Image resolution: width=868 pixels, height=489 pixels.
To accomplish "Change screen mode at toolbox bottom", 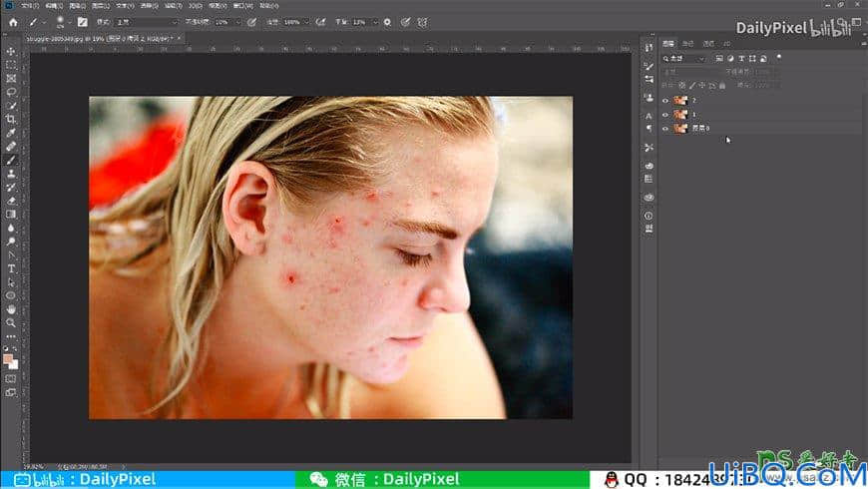I will (11, 392).
